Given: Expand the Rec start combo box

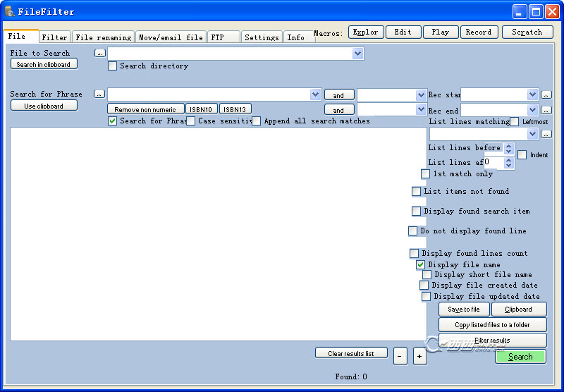Looking at the screenshot, I should point(532,94).
